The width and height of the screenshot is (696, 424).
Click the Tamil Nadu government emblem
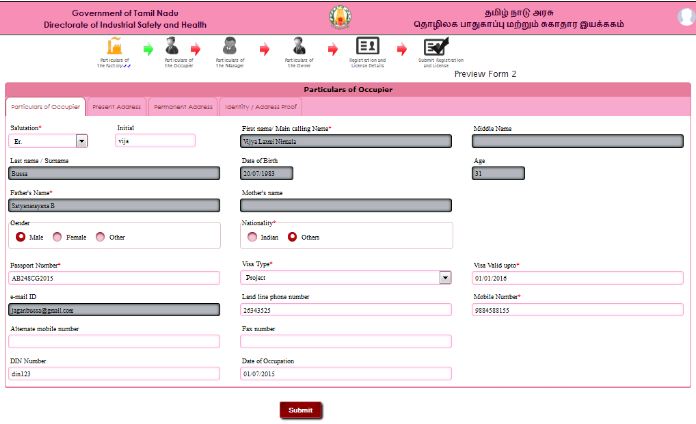tap(340, 17)
